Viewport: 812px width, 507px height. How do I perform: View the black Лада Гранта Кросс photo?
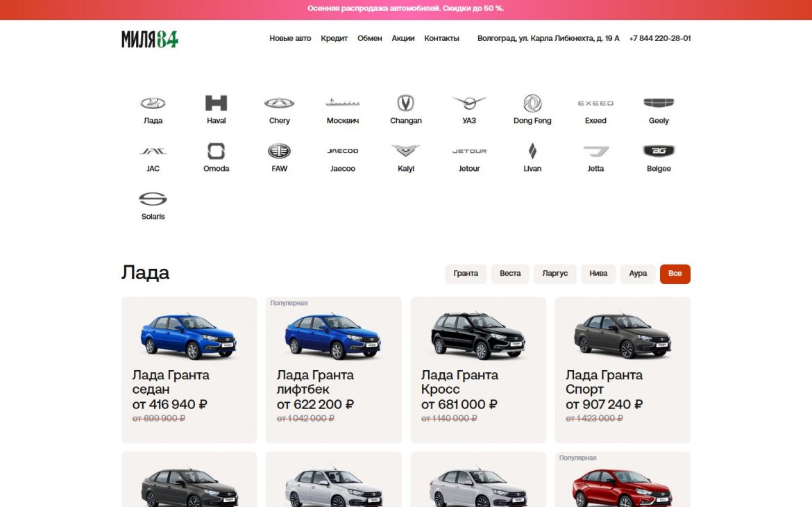pos(478,336)
